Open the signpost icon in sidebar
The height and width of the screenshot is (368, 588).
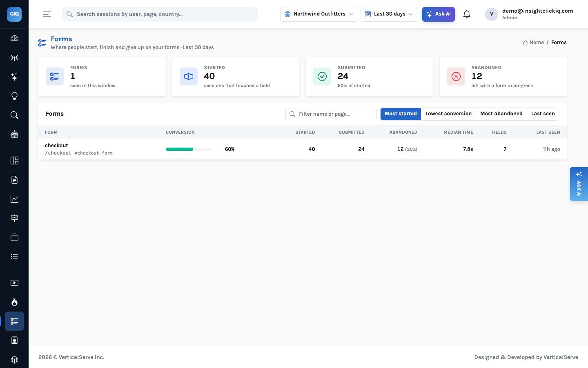tap(14, 218)
